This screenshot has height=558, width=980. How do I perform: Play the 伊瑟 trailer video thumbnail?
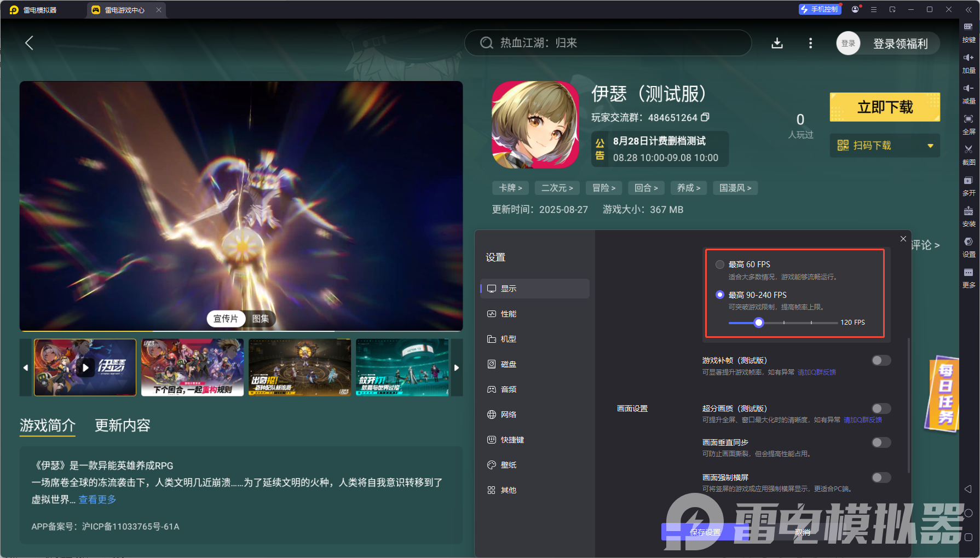(x=85, y=367)
